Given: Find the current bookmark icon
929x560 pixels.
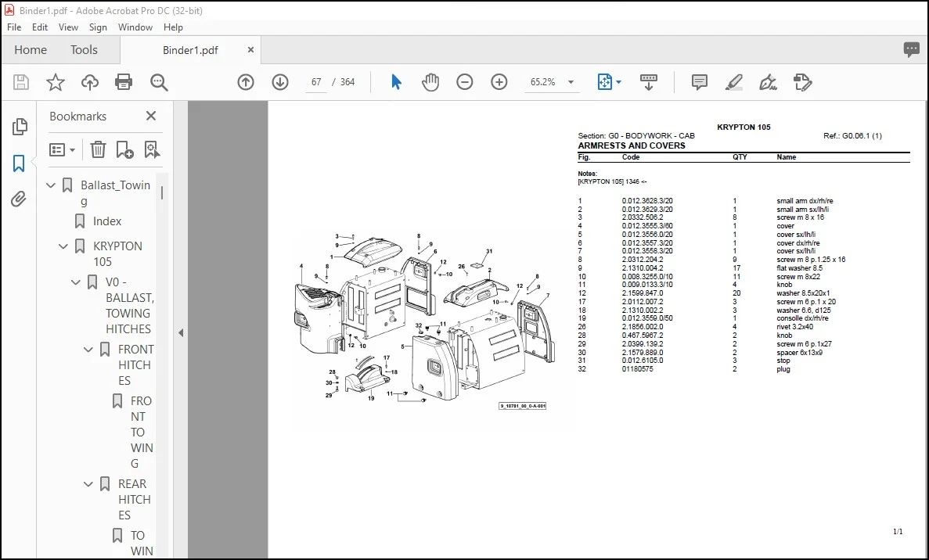Looking at the screenshot, I should [x=152, y=149].
